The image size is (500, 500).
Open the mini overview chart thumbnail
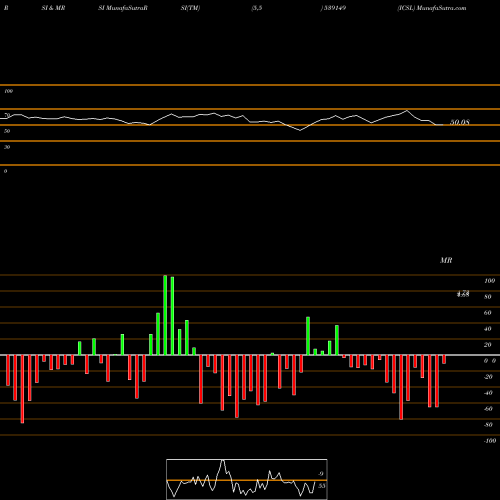click(247, 479)
